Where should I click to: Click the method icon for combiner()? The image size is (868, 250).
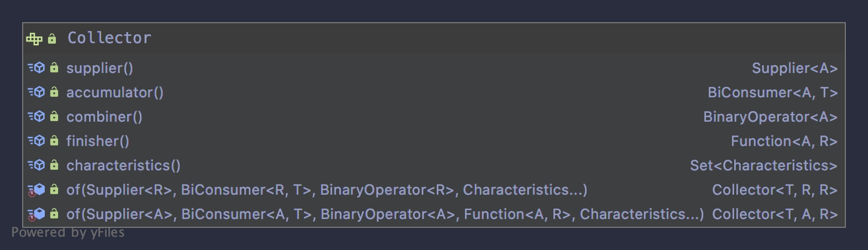pos(37,117)
